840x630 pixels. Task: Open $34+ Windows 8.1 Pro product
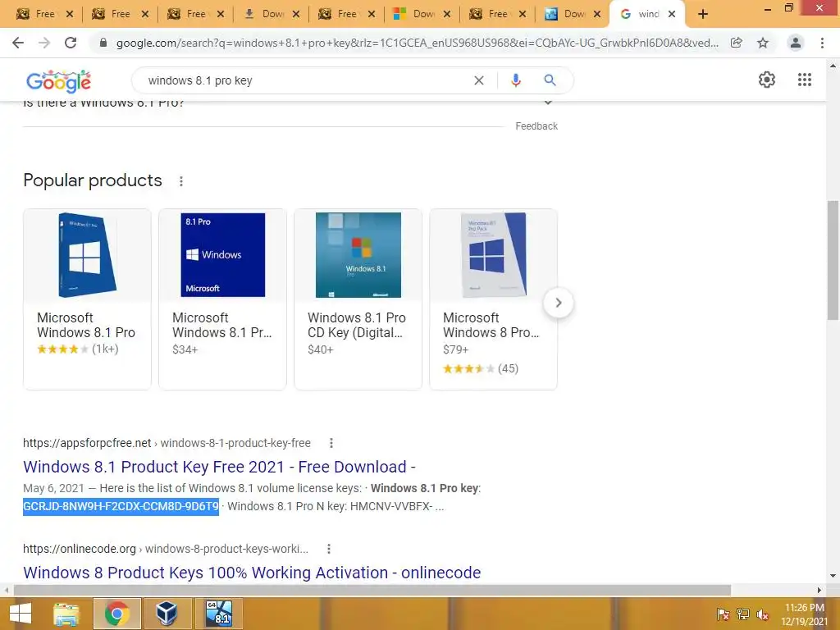[x=222, y=299]
